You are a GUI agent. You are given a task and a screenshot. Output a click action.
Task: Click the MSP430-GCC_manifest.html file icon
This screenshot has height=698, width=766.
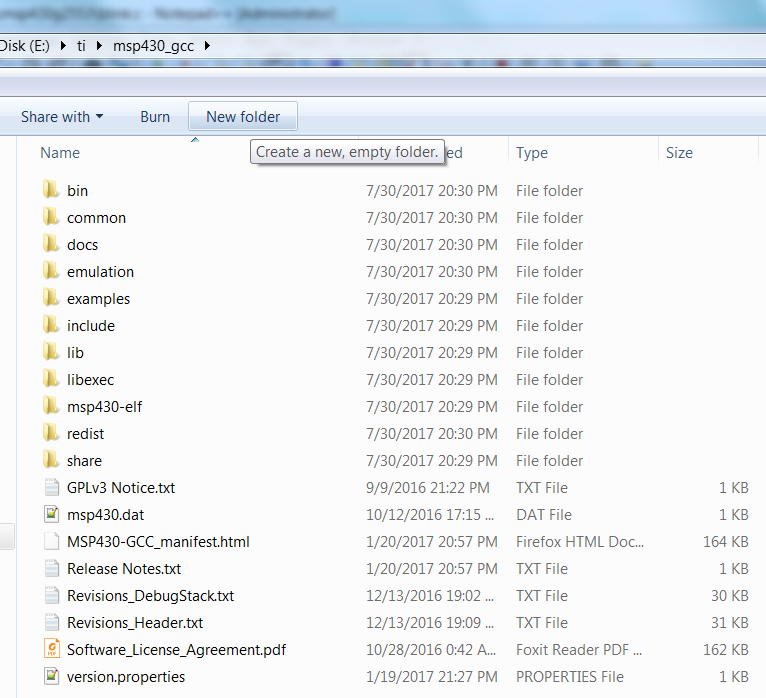click(52, 541)
